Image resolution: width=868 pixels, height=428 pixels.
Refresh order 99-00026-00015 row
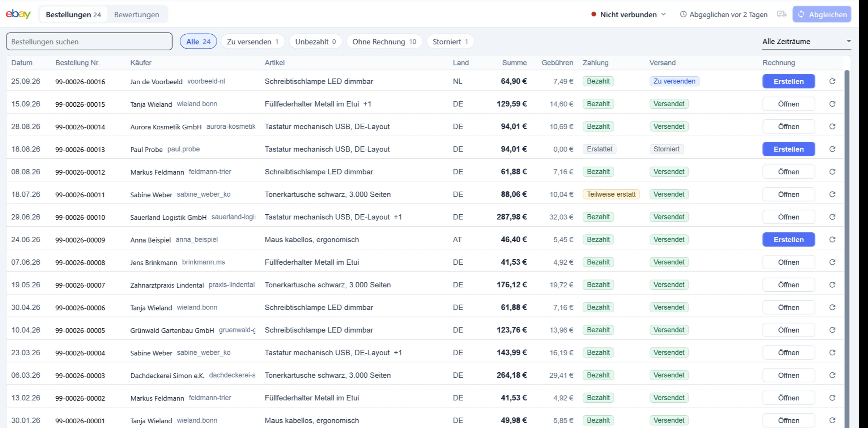(832, 104)
